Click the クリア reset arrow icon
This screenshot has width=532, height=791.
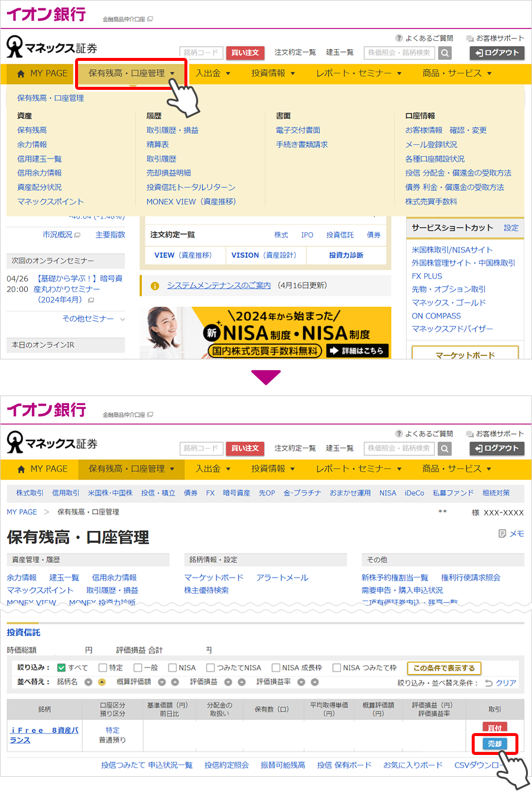click(489, 683)
